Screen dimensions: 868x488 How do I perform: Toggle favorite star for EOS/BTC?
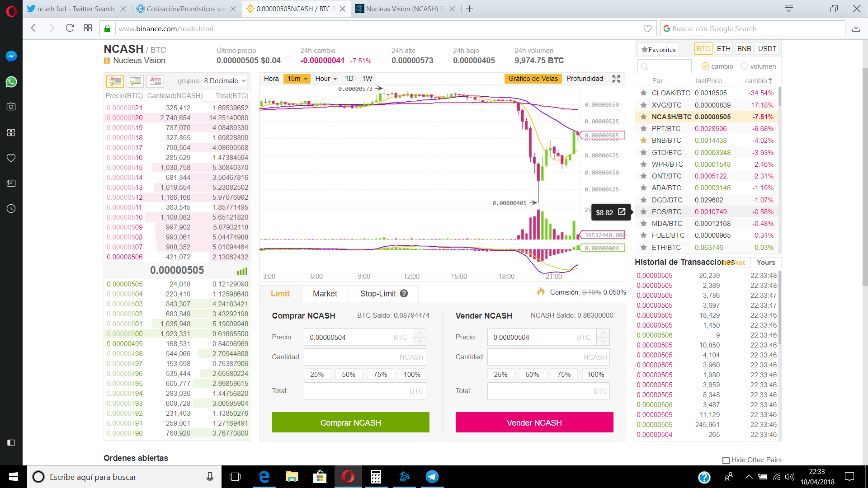pos(643,211)
